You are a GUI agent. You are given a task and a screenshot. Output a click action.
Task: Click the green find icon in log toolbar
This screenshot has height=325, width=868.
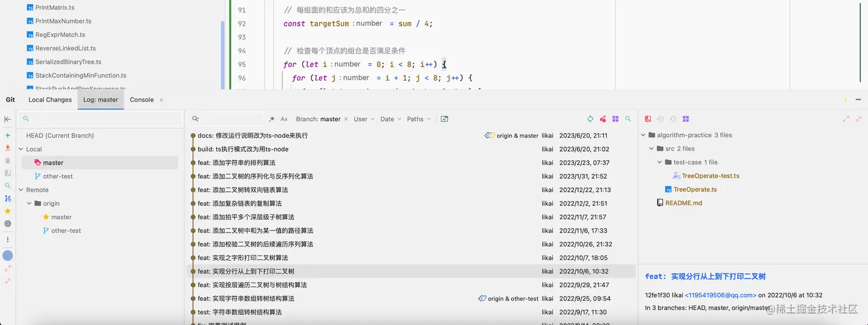[x=628, y=119]
